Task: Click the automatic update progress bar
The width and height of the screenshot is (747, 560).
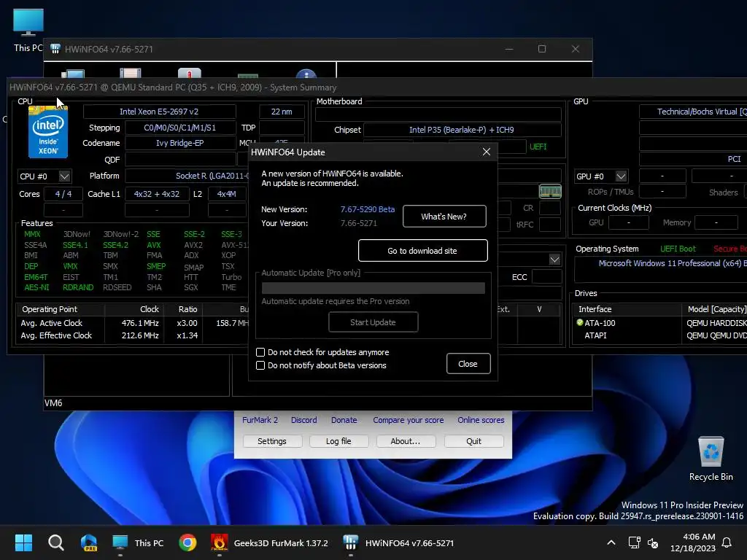Action: pos(373,287)
